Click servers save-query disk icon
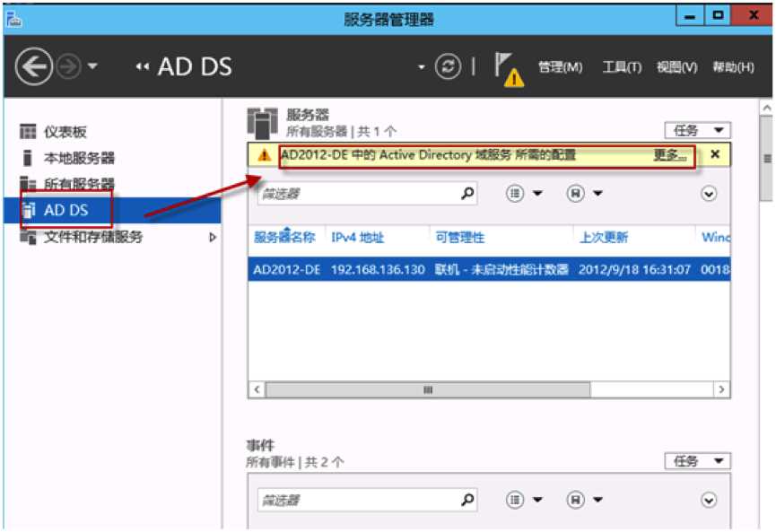Image resolution: width=776 pixels, height=532 pixels. pyautogui.click(x=575, y=193)
